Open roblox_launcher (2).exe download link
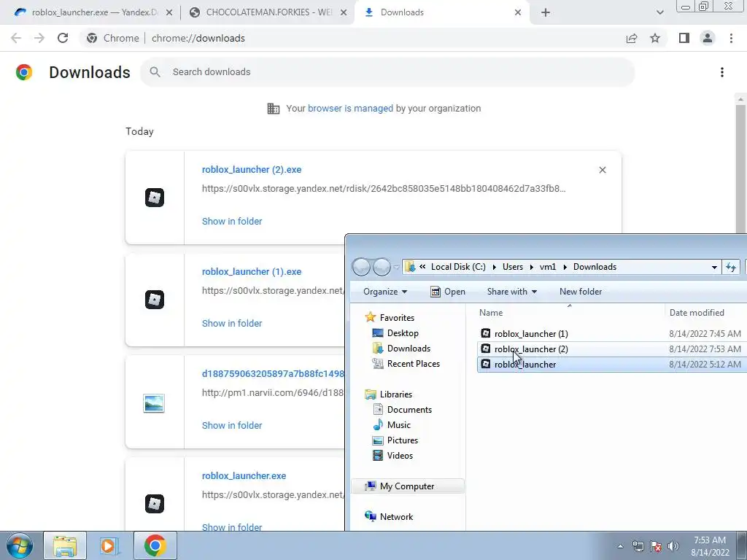 (252, 169)
